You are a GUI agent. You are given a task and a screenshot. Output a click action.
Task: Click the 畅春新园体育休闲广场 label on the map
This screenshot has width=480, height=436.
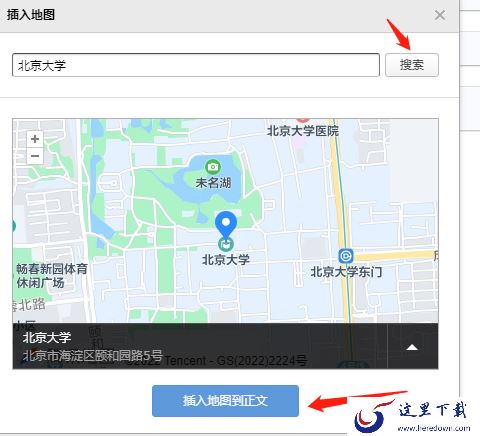coord(52,276)
